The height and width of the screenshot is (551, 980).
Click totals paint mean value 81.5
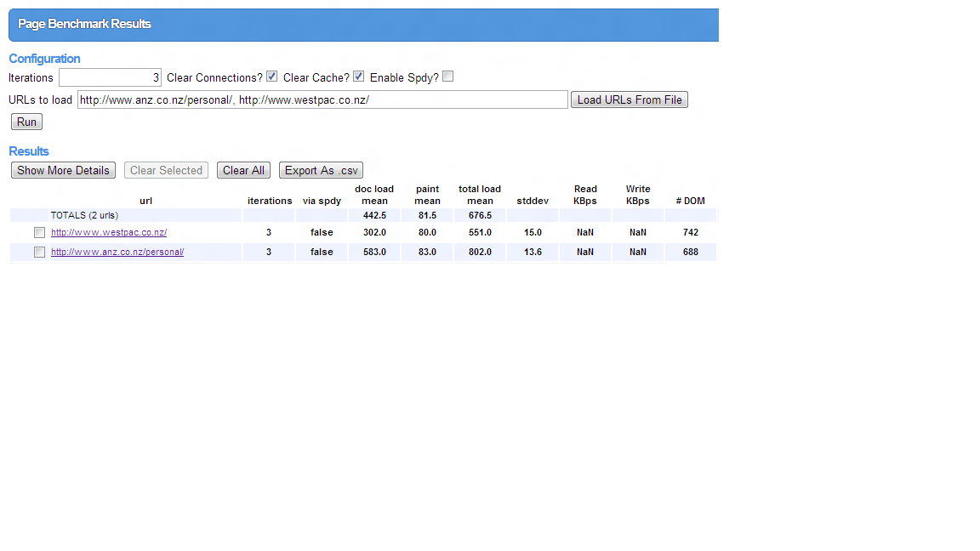click(428, 215)
